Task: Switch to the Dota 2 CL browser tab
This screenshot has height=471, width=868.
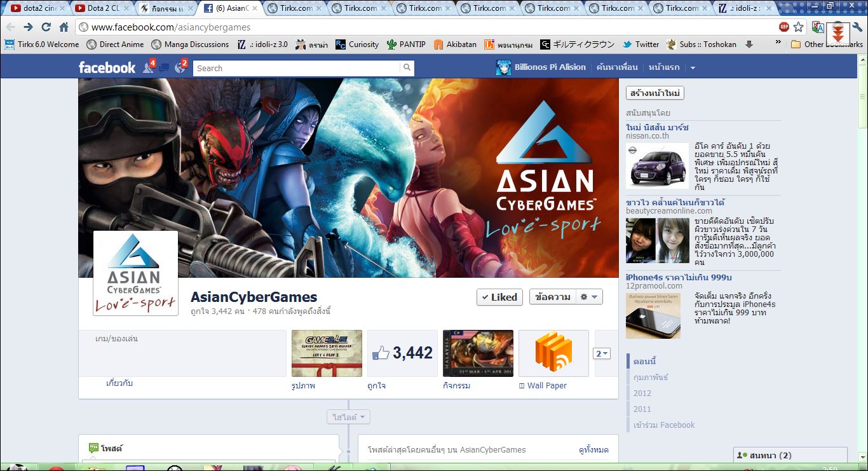Action: click(x=98, y=8)
